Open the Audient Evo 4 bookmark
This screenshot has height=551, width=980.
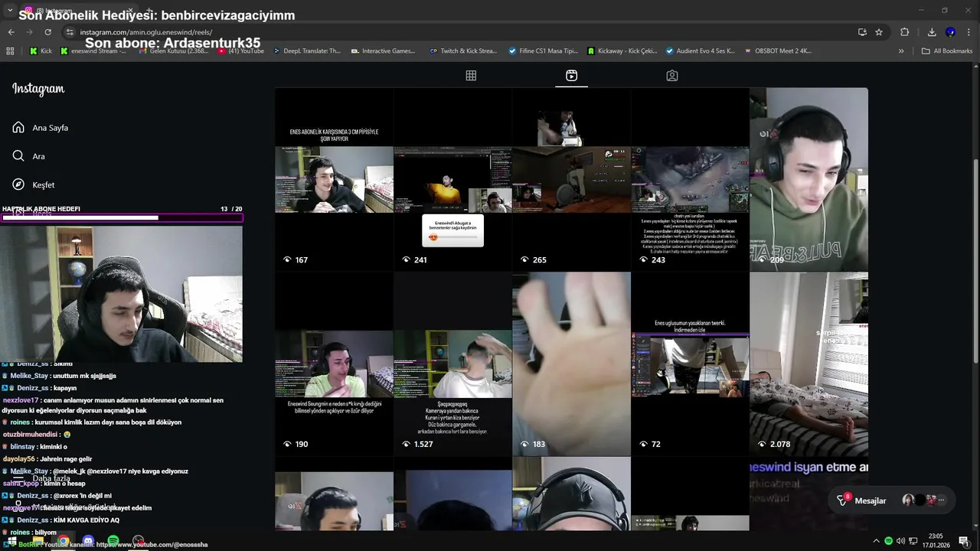(x=701, y=51)
